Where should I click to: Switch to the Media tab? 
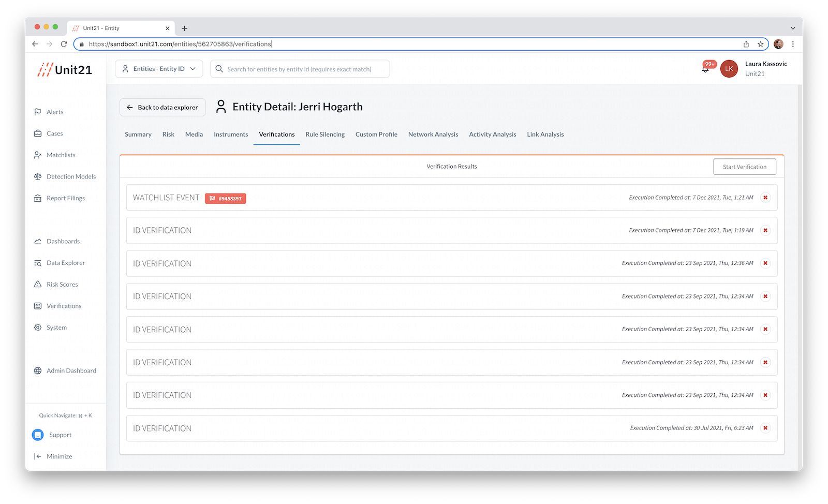click(194, 135)
